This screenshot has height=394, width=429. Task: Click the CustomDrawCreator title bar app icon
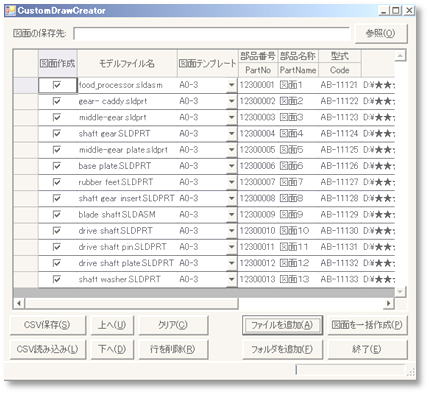click(11, 11)
